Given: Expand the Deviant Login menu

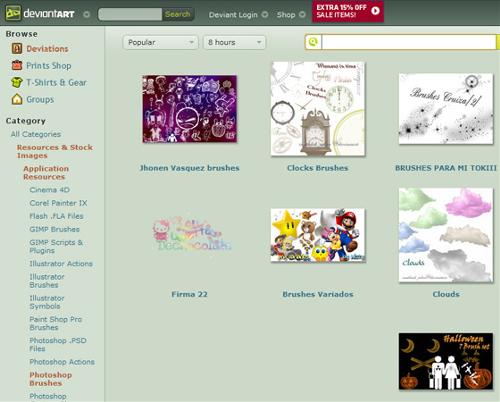Looking at the screenshot, I should 238,15.
